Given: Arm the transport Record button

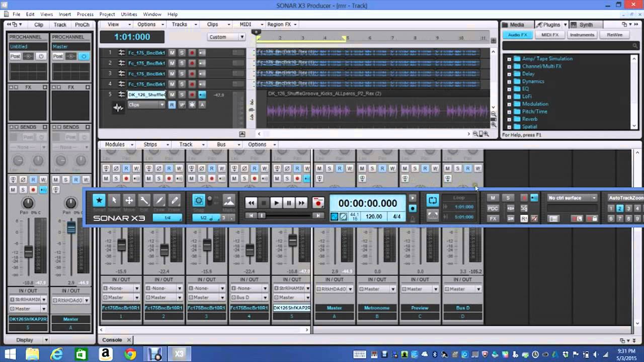Looking at the screenshot, I should click(318, 203).
